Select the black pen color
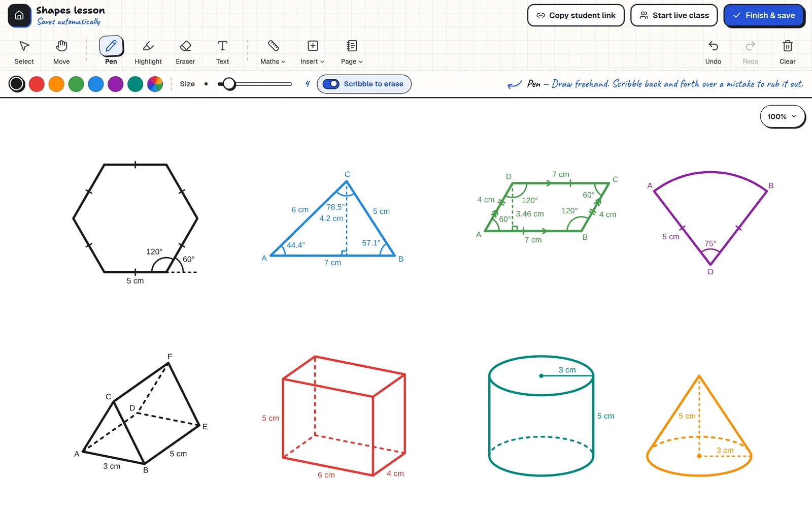Viewport: 812px width, 508px height. point(17,84)
